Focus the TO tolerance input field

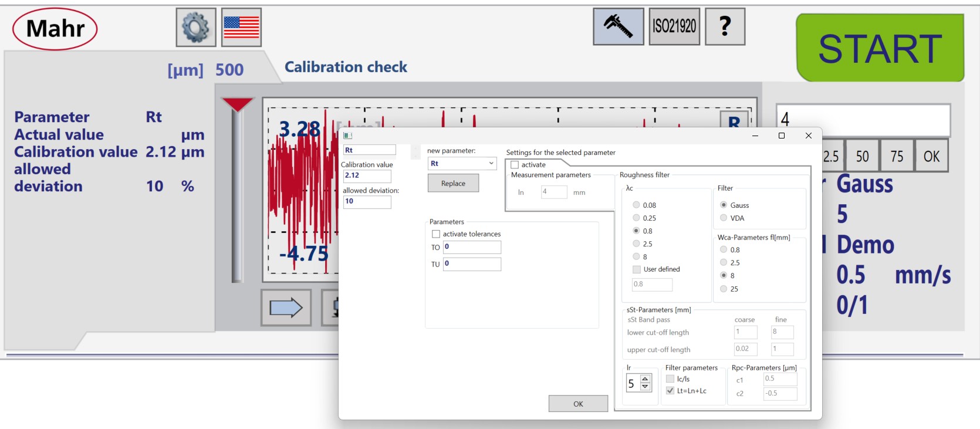[472, 247]
